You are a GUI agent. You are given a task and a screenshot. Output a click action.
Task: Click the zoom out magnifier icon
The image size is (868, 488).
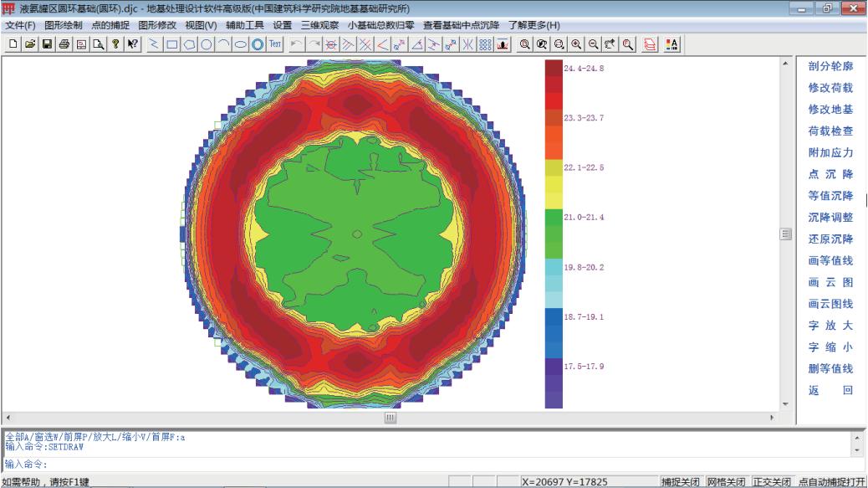coord(594,43)
